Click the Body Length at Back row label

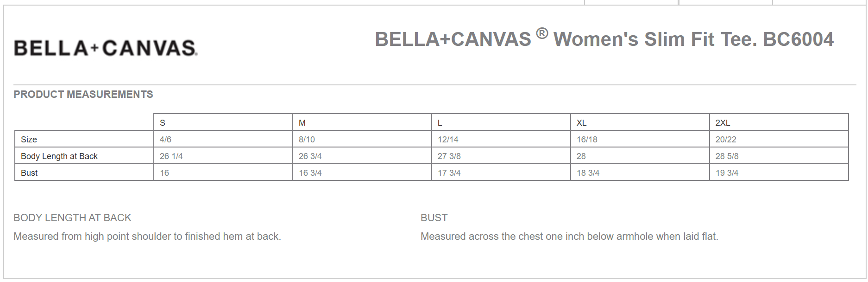(59, 156)
